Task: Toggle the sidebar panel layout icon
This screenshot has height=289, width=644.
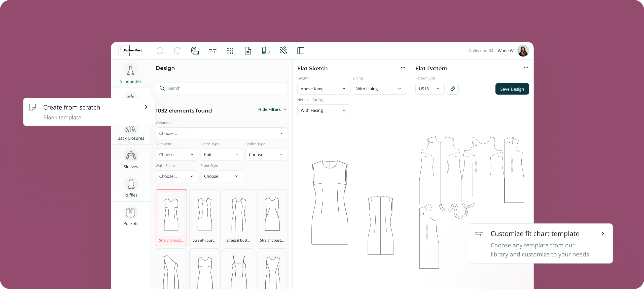Action: [301, 51]
